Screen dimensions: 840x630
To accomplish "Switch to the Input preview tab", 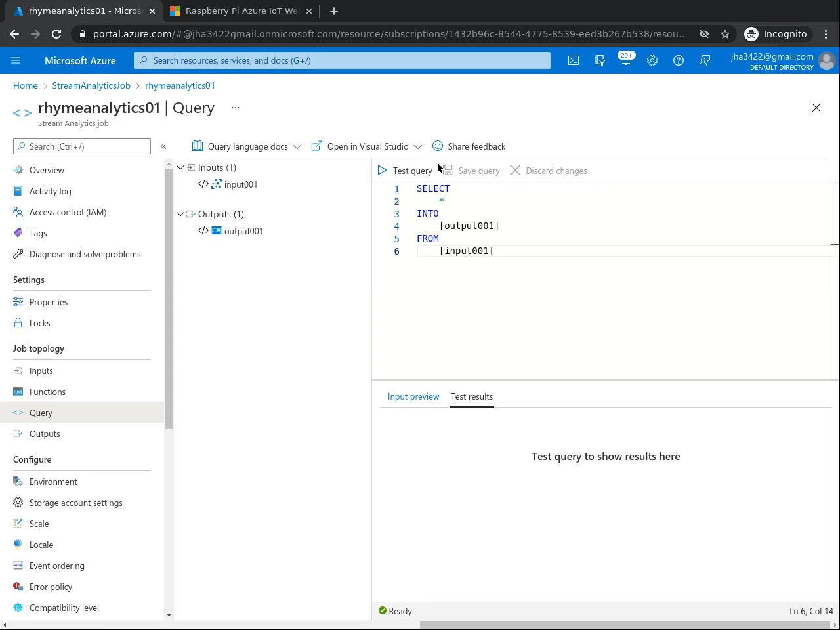I will click(x=413, y=396).
